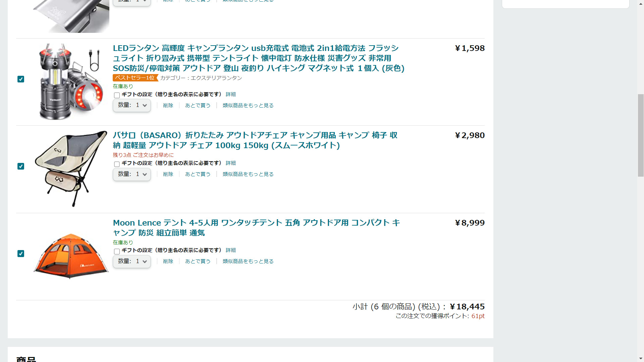Image resolution: width=644 pixels, height=362 pixels.
Task: Enable gift setting for LED lantern
Action: point(117,95)
